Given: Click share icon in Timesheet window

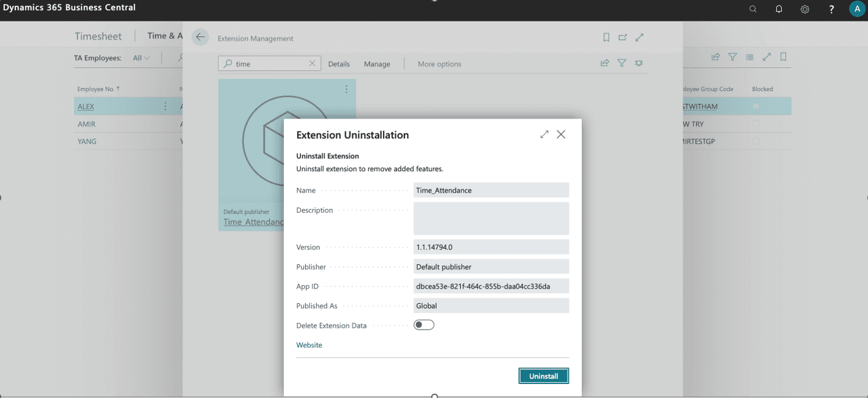Looking at the screenshot, I should click(715, 57).
